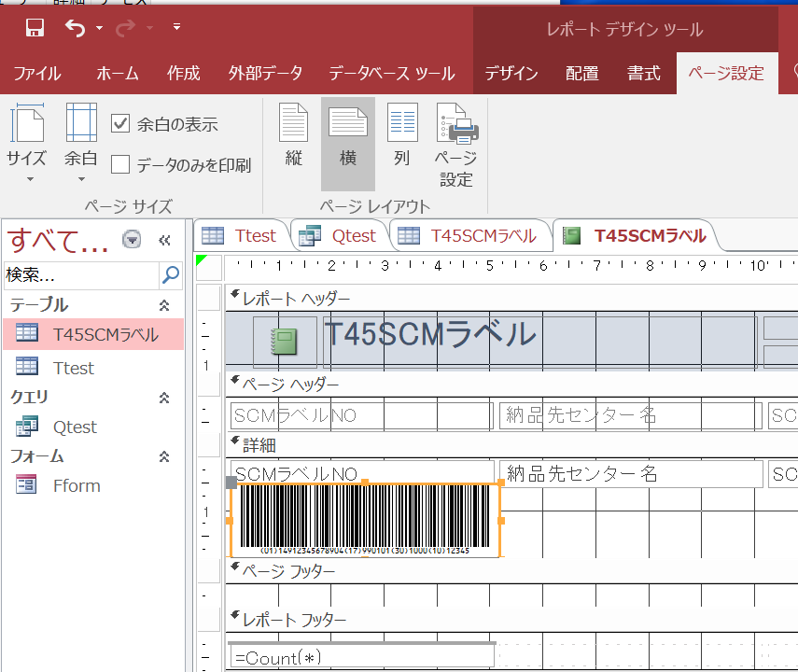Image resolution: width=798 pixels, height=672 pixels.
Task: Switch to the ホーム ribbon tab
Action: (117, 74)
